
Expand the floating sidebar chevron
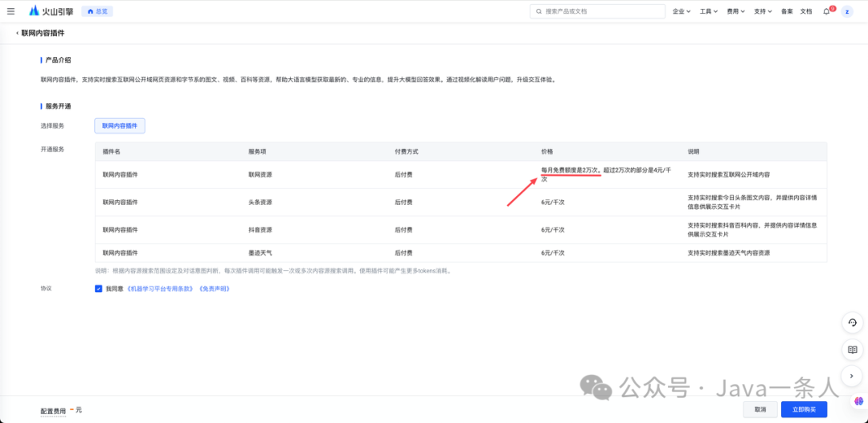(853, 376)
